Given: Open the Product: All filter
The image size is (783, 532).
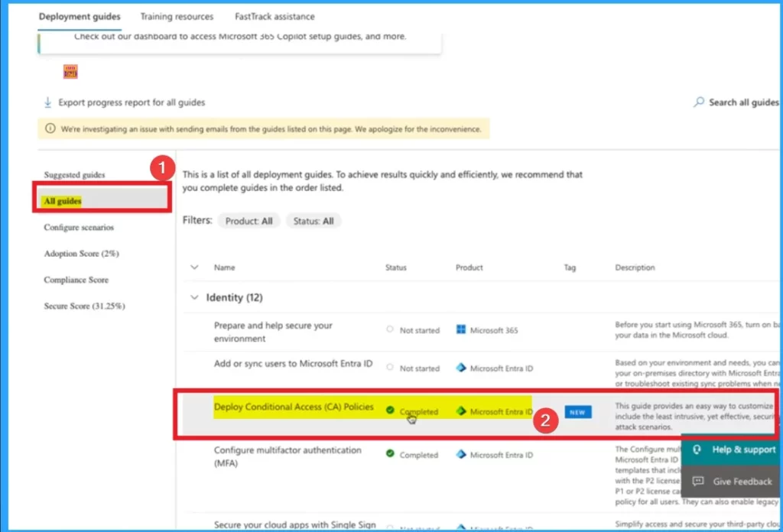Looking at the screenshot, I should coord(249,221).
